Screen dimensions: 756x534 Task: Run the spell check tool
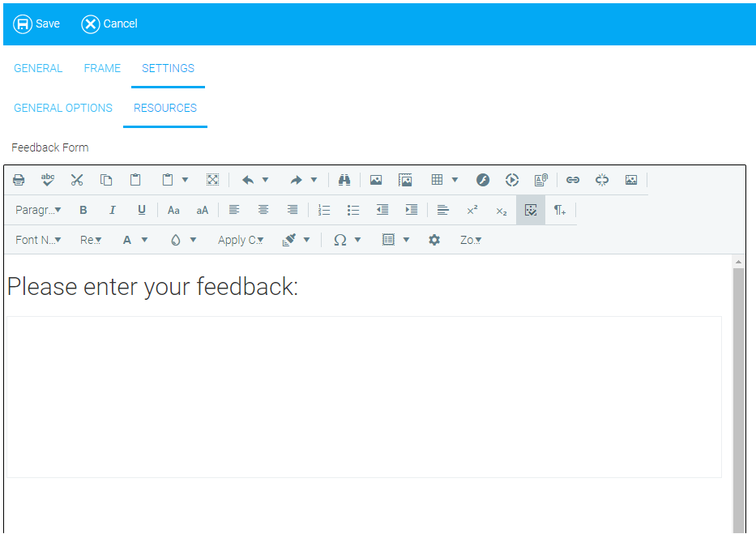coord(48,180)
